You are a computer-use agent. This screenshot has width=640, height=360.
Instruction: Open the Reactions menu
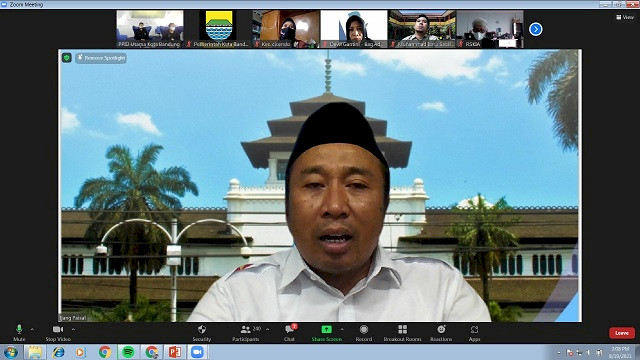click(441, 333)
